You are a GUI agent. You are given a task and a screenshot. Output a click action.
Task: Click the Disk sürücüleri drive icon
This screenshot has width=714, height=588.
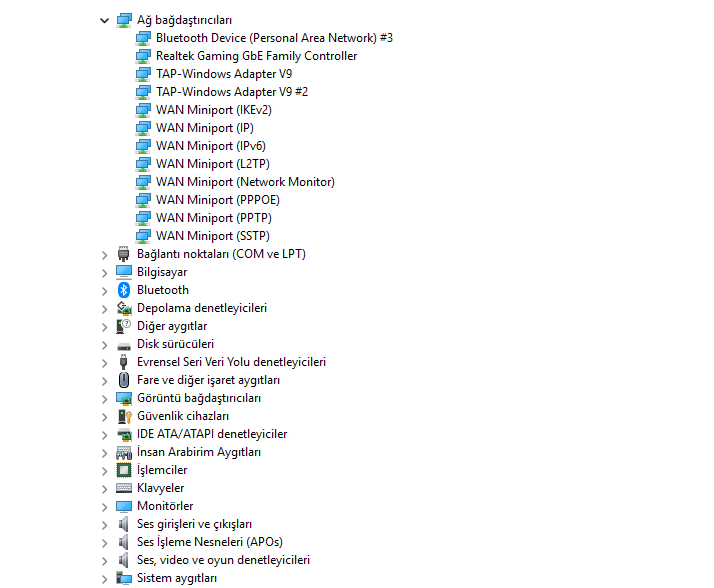124,347
